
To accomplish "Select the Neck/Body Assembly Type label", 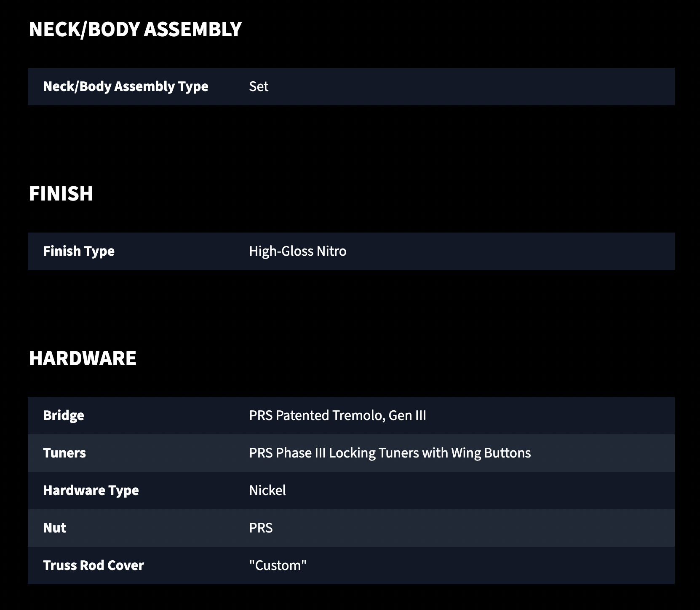I will coord(126,86).
